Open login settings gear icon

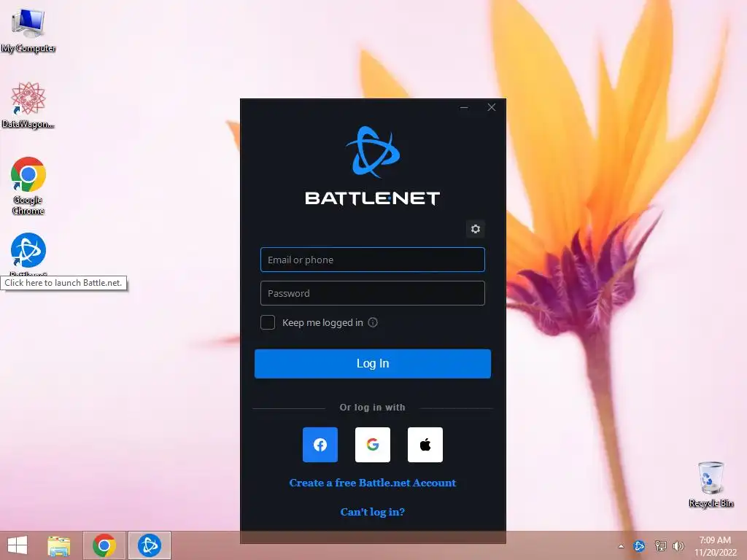(475, 229)
